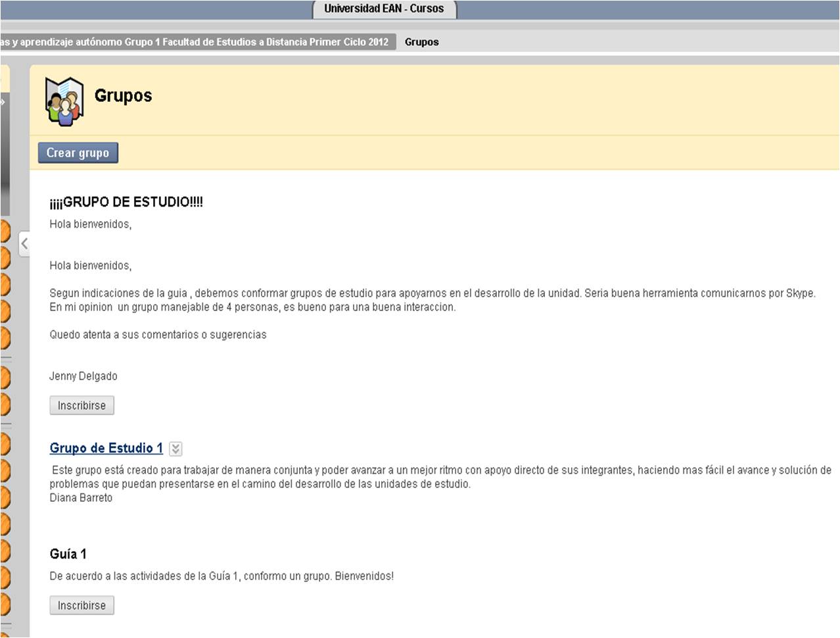The width and height of the screenshot is (840, 638).
Task: Click Inscribirse under Jenny Delgado's group
Action: pos(82,406)
